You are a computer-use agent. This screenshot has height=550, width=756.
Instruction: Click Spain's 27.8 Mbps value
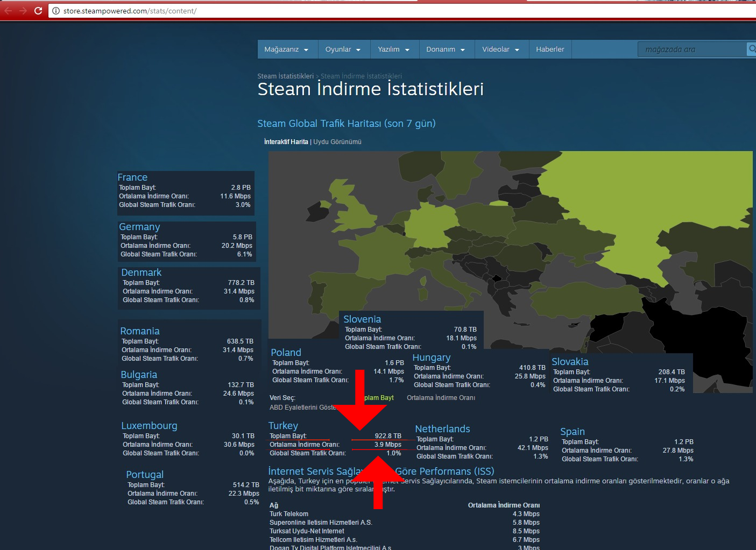point(678,451)
